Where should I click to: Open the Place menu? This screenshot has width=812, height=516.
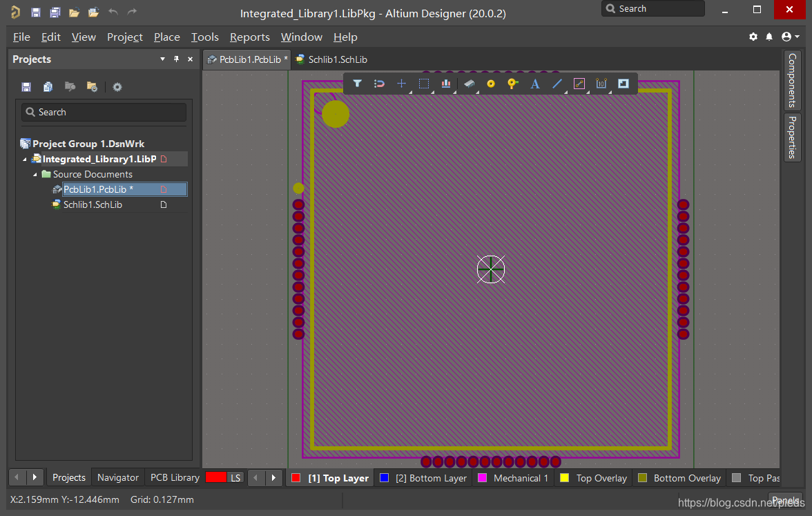[x=166, y=37]
